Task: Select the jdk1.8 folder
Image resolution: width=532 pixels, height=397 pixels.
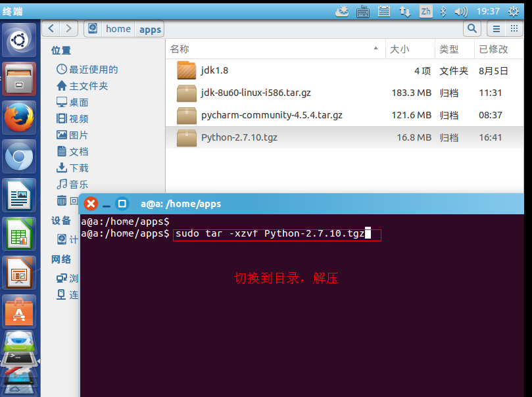Action: pyautogui.click(x=345, y=70)
